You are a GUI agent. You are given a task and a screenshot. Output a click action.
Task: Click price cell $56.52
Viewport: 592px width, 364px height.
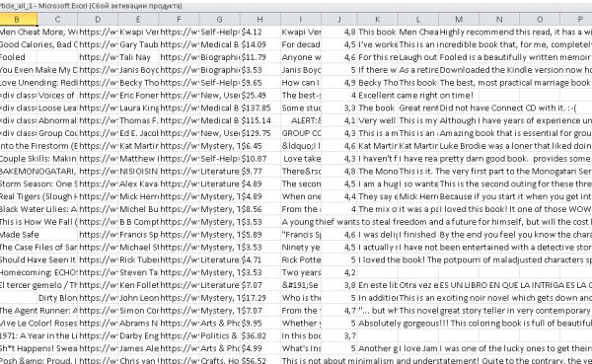[x=260, y=360]
